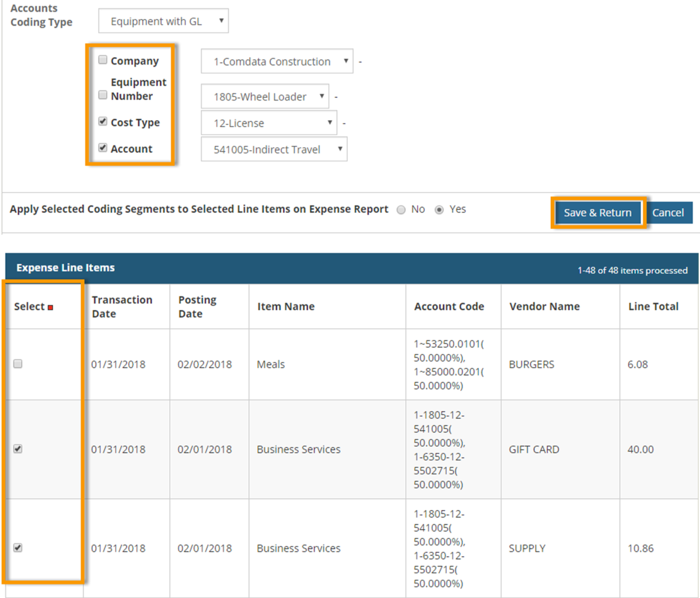
Task: Uncheck the Cost Type checkbox
Action: click(103, 121)
